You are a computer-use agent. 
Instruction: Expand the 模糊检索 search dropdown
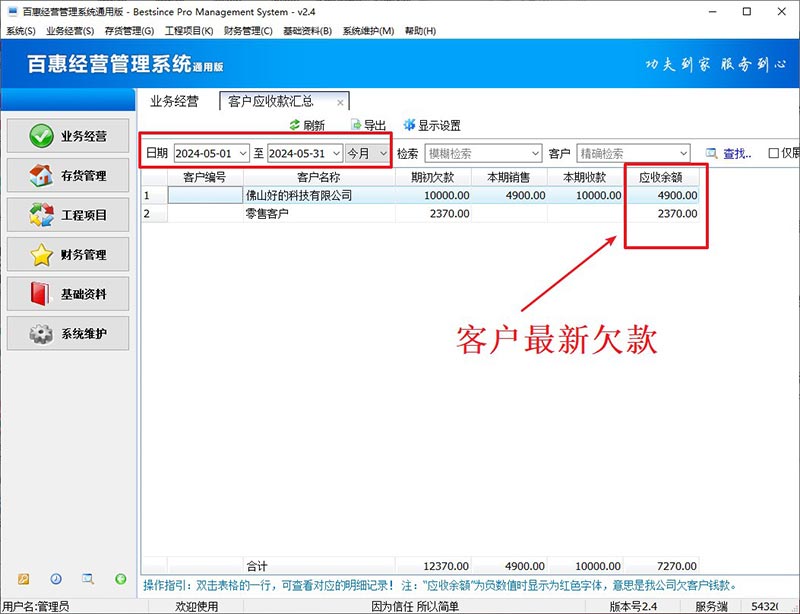coord(535,153)
